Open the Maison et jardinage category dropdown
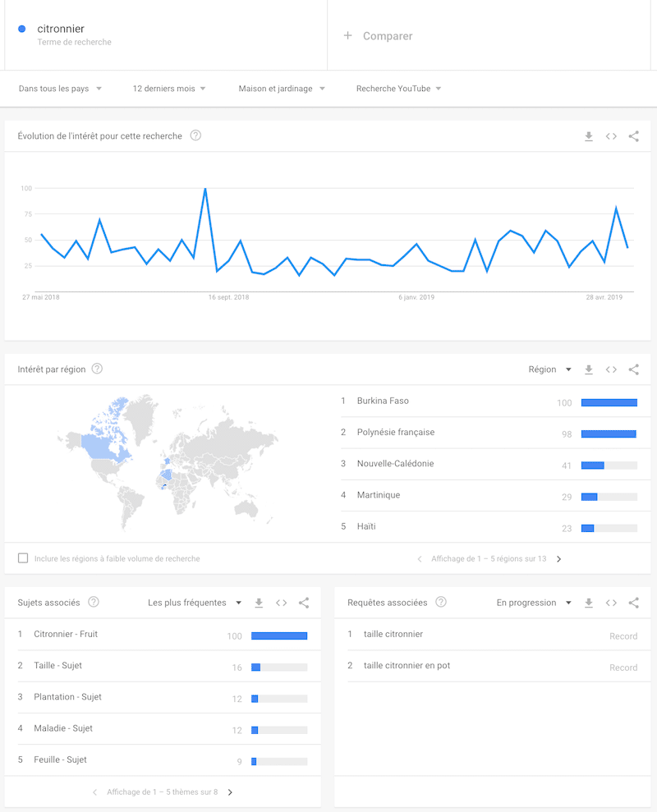 (282, 89)
